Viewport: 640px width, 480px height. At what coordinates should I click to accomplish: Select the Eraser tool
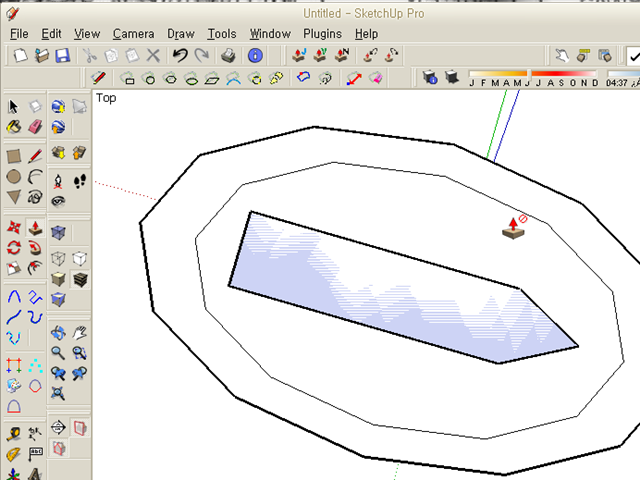tap(35, 127)
